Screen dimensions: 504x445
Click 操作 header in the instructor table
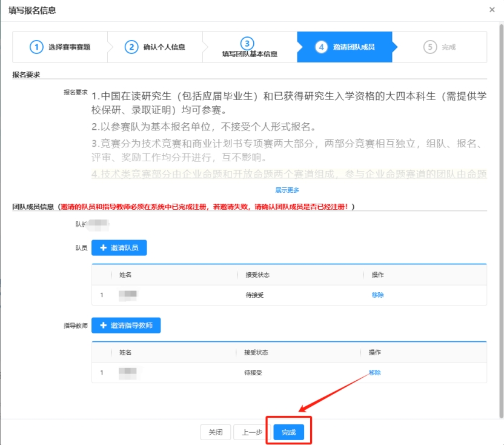click(374, 352)
